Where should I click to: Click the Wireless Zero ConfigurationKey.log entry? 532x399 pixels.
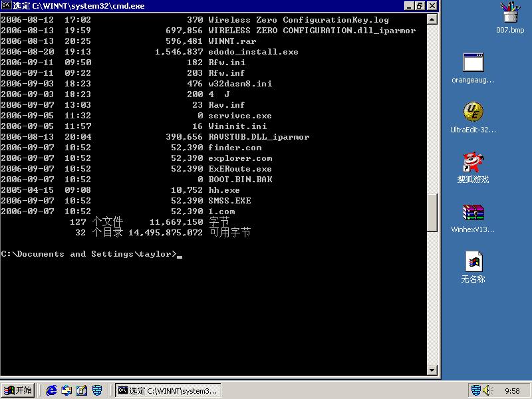point(299,20)
